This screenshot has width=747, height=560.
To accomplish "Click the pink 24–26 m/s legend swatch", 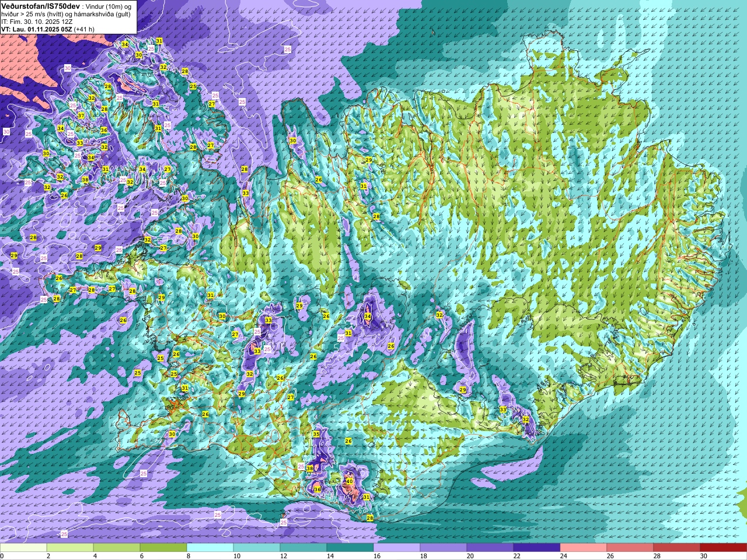I will pyautogui.click(x=584, y=548).
